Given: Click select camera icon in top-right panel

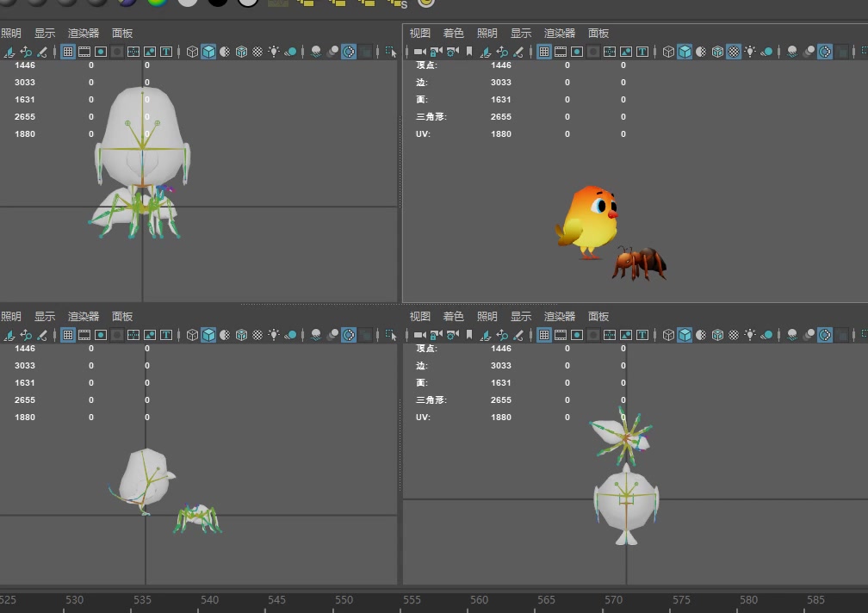Looking at the screenshot, I should click(419, 52).
